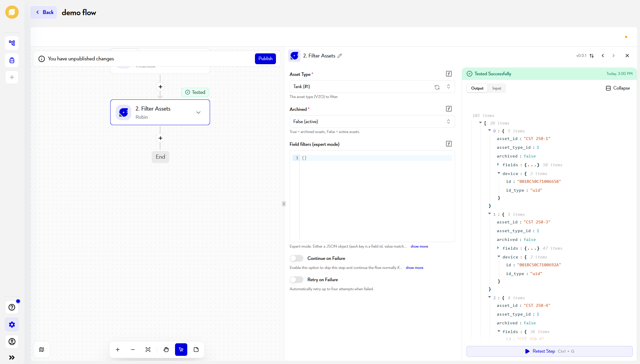Enable Retry on Failure switch
Image resolution: width=640 pixels, height=364 pixels.
click(296, 280)
